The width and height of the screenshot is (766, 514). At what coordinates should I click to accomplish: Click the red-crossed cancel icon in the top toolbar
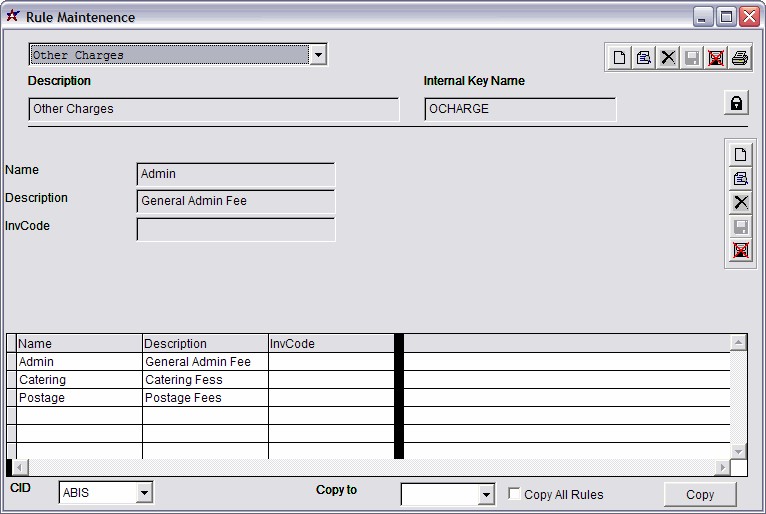point(716,58)
